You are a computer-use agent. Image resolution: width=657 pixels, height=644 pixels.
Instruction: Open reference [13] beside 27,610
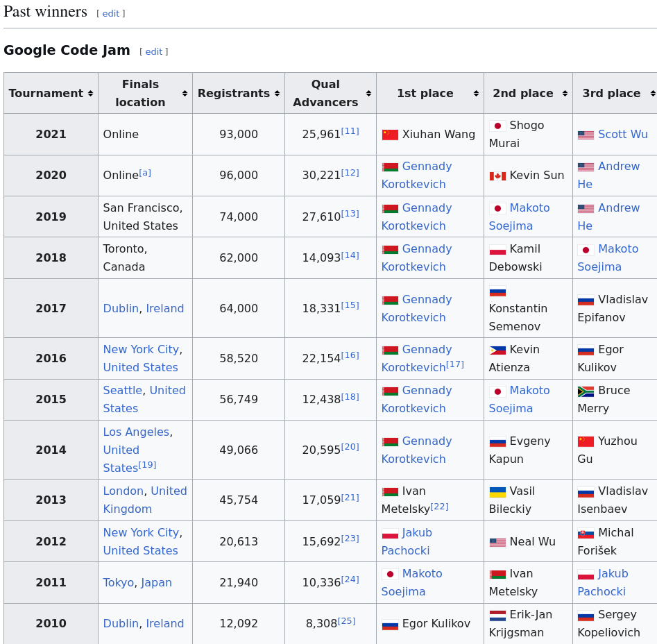coord(350,214)
